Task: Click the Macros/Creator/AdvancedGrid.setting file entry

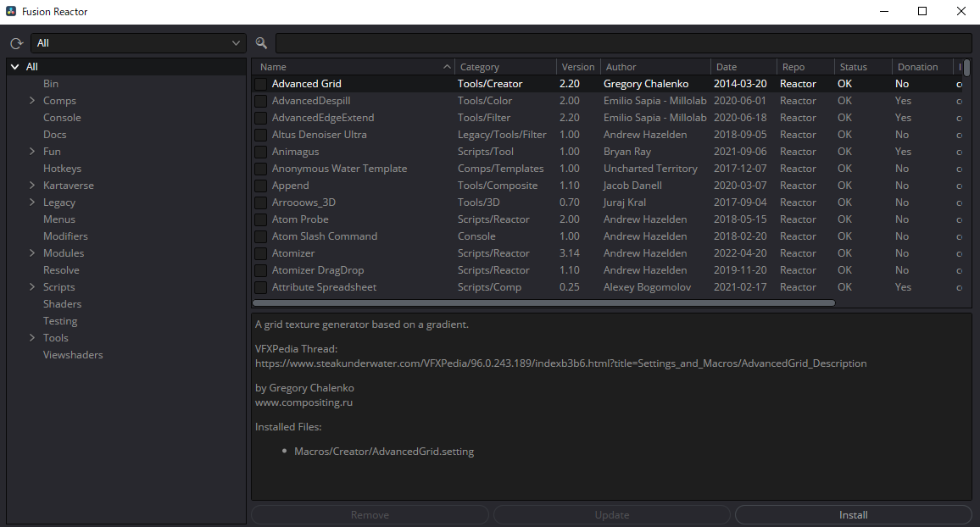Action: click(384, 452)
